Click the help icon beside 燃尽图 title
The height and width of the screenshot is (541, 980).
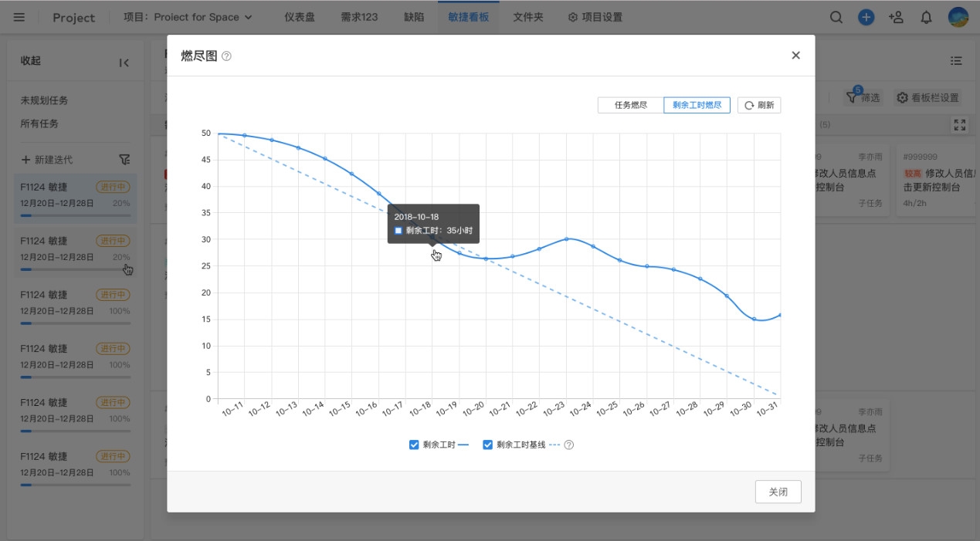[226, 56]
